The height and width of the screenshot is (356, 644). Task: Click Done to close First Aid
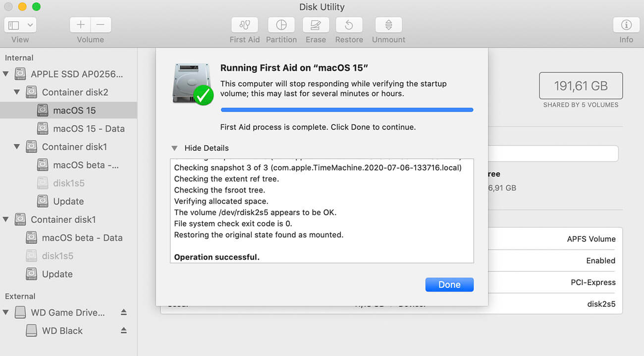coord(449,285)
